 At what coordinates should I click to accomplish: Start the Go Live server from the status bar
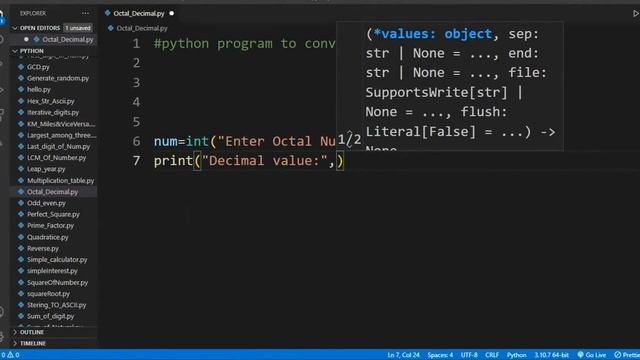[591, 355]
